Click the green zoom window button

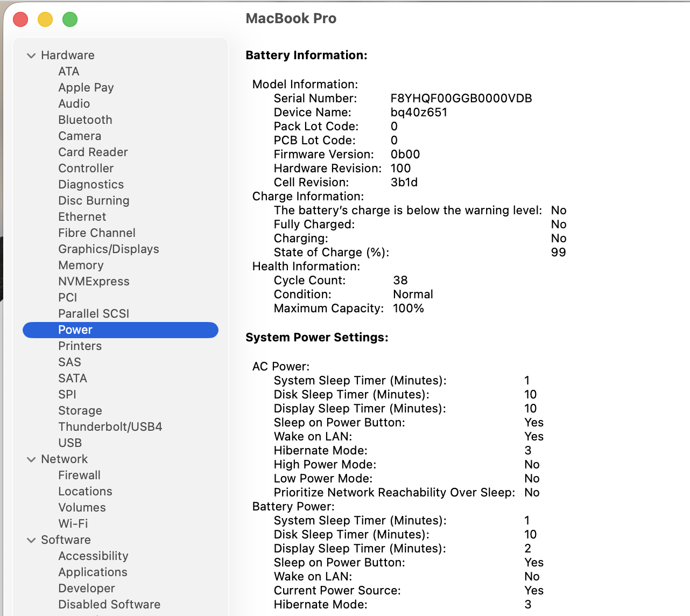[x=70, y=19]
